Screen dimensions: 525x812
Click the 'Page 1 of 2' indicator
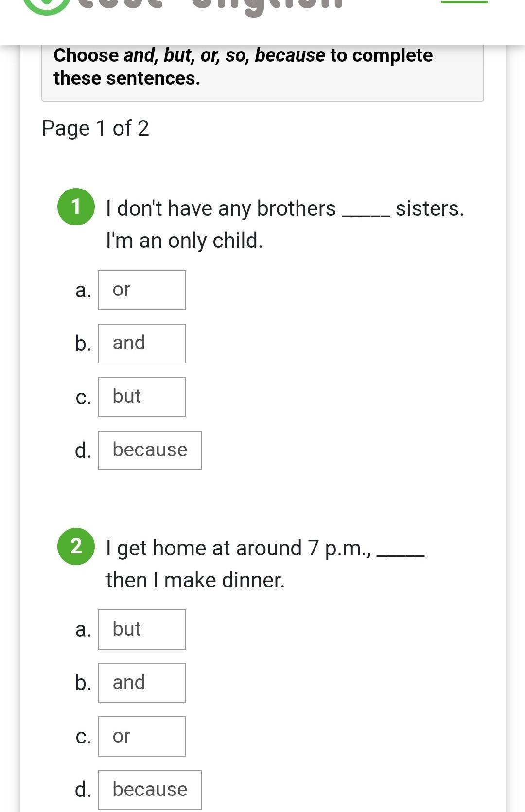click(x=95, y=128)
